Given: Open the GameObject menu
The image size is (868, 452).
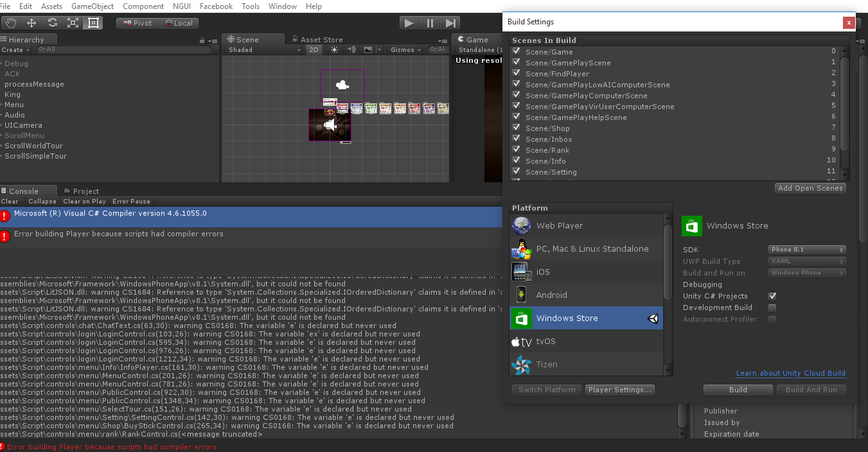Looking at the screenshot, I should coord(93,6).
